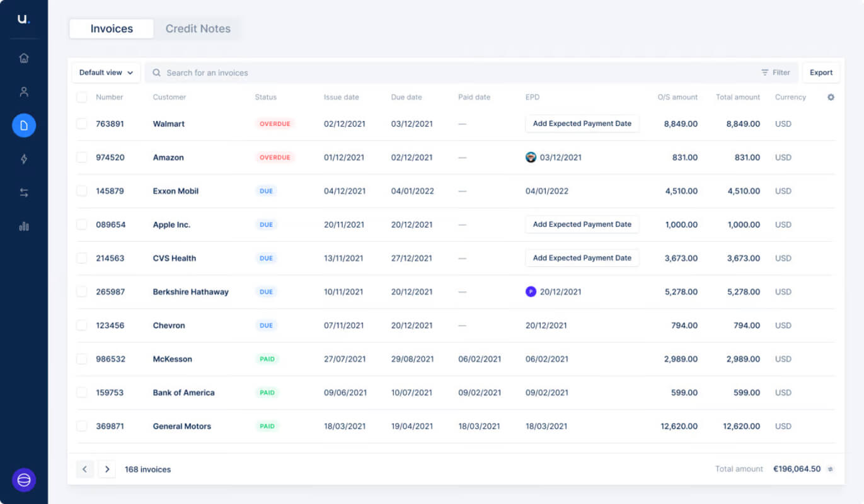Click the paid date 09/02/2021 for Bank of America

[x=480, y=392]
